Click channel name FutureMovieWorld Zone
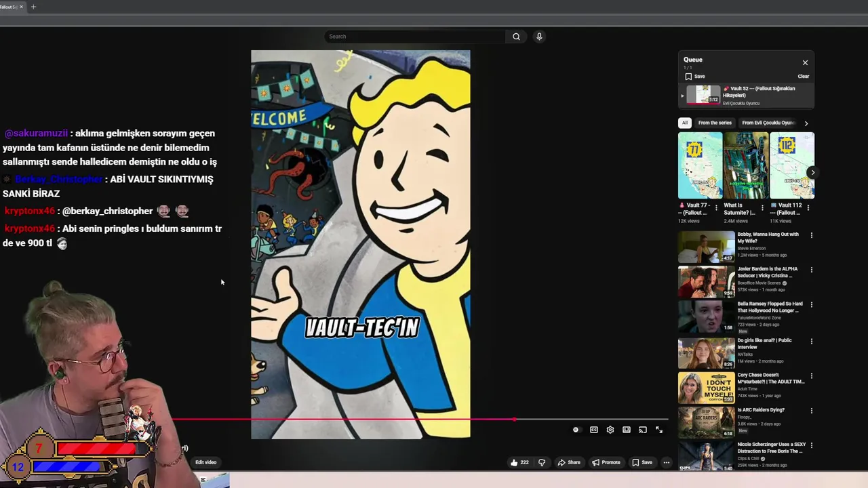Image resolution: width=868 pixels, height=488 pixels. click(x=759, y=317)
